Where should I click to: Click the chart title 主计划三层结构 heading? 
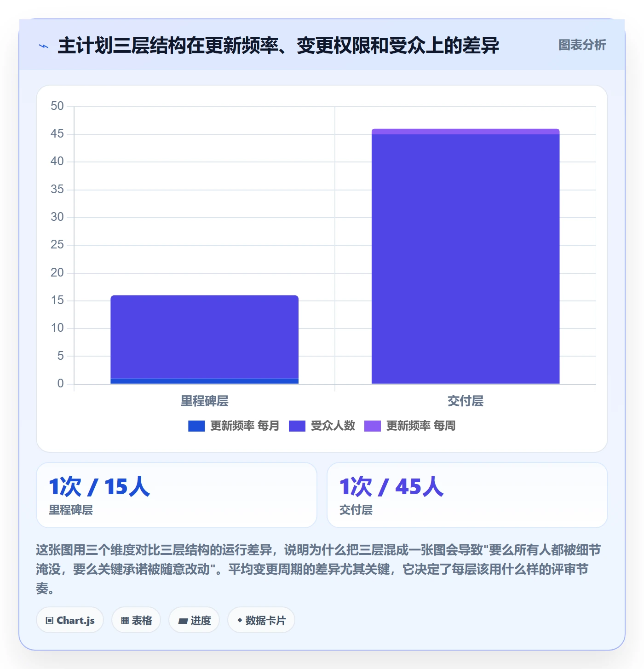coord(278,46)
